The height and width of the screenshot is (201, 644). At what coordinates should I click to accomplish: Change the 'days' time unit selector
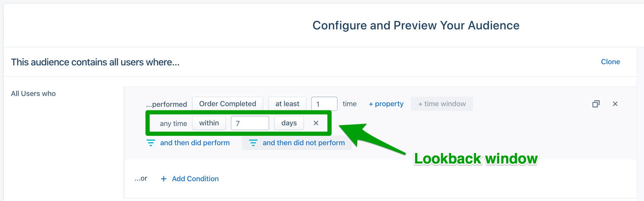click(x=289, y=123)
